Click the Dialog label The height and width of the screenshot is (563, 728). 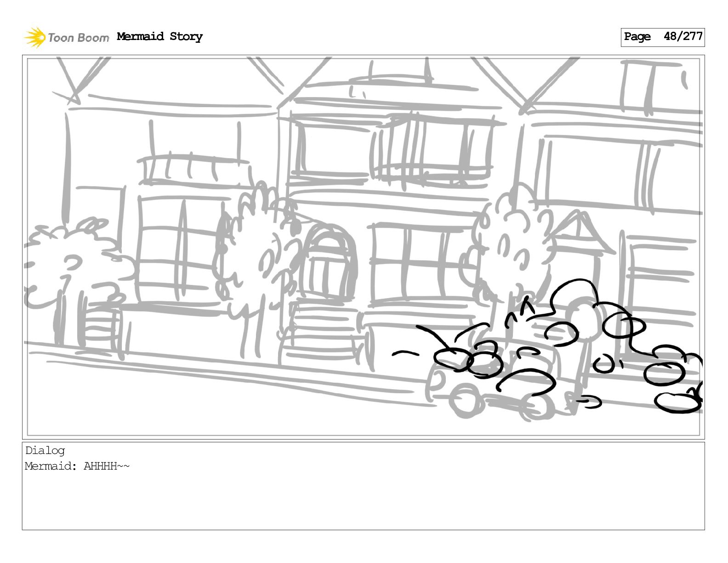tap(45, 450)
